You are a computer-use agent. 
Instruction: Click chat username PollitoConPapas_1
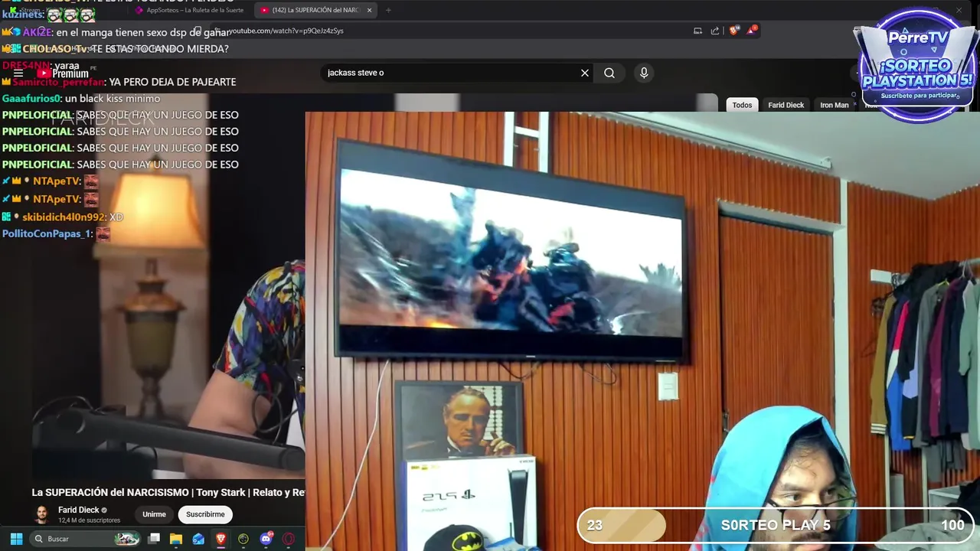point(47,234)
